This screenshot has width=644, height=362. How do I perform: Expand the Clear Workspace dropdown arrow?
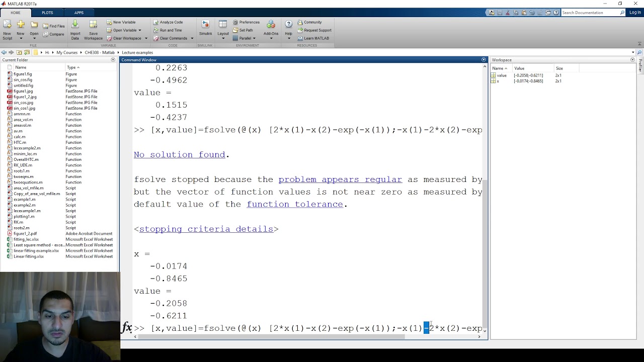point(146,38)
